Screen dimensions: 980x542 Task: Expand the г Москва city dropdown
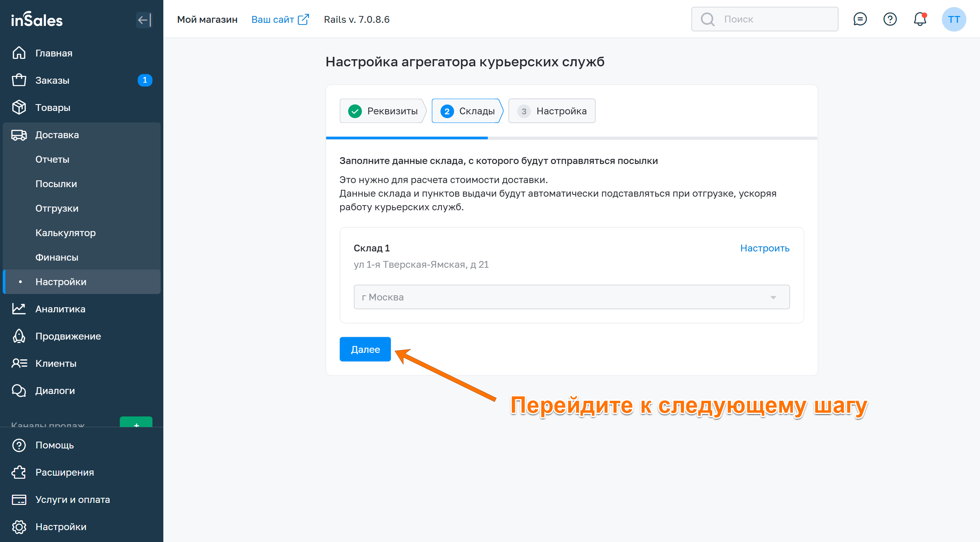(571, 297)
